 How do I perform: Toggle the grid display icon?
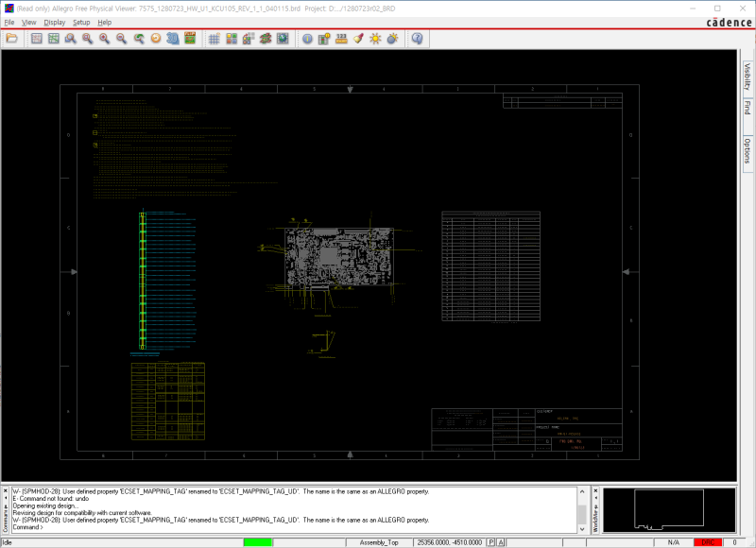tap(215, 39)
